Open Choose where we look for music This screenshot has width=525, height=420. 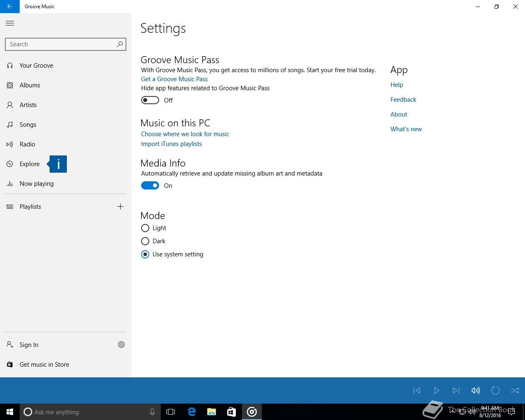coord(185,134)
